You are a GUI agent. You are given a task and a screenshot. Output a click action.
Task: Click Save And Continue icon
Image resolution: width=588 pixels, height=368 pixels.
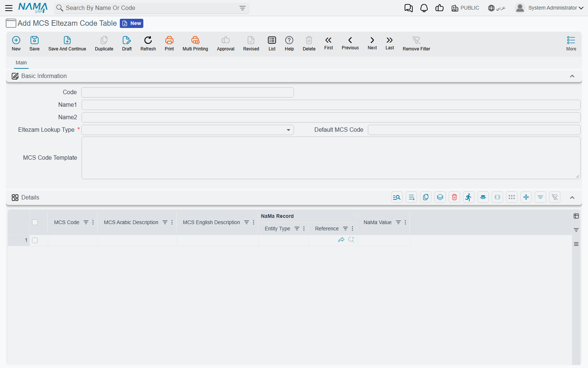[x=67, y=43]
